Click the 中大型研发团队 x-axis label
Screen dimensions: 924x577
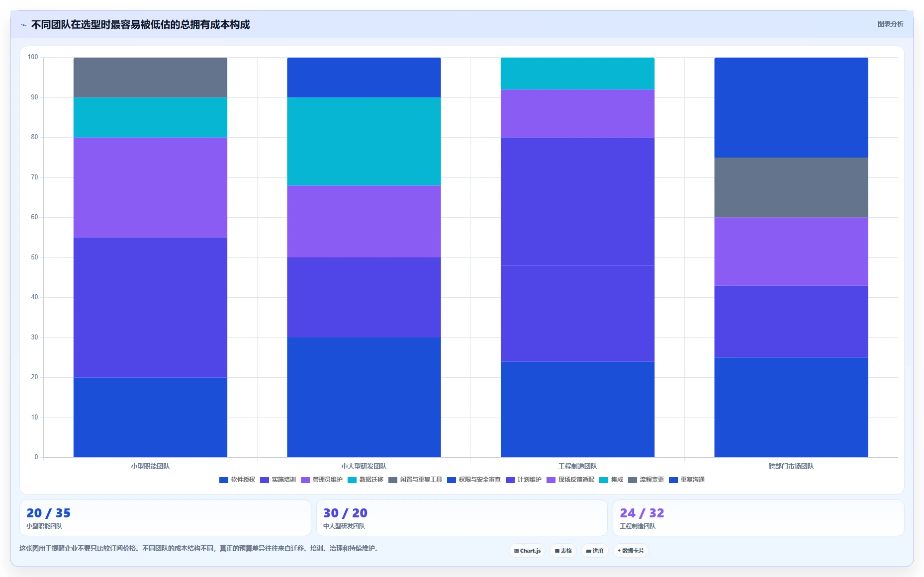(364, 466)
